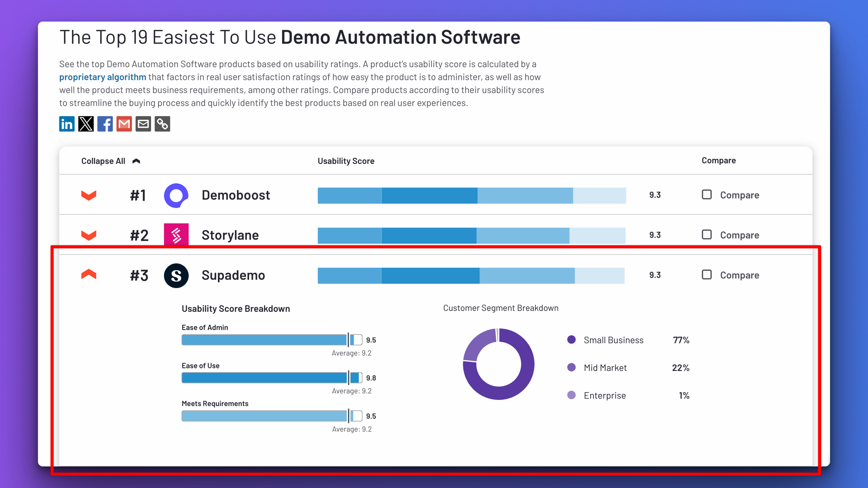
Task: Click the Ease of Use bar
Action: (x=272, y=378)
